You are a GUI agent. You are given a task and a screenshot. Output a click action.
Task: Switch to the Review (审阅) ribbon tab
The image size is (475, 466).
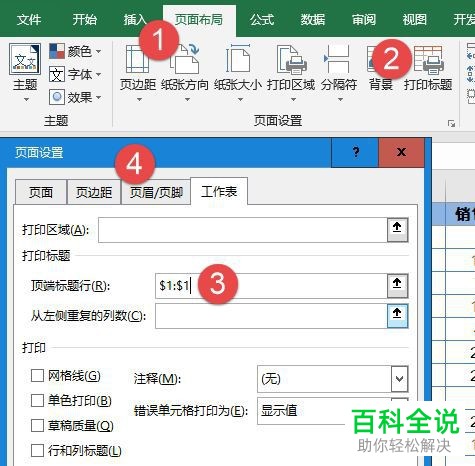(x=364, y=20)
